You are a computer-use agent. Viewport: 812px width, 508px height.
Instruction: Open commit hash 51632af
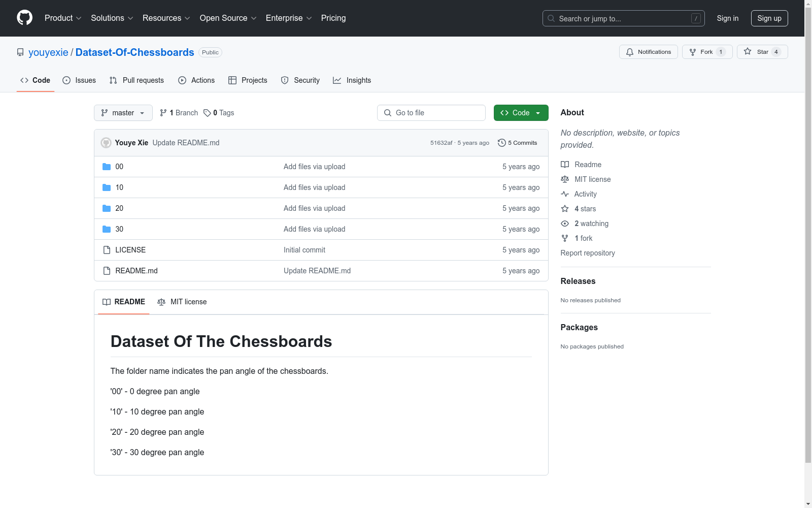click(442, 143)
